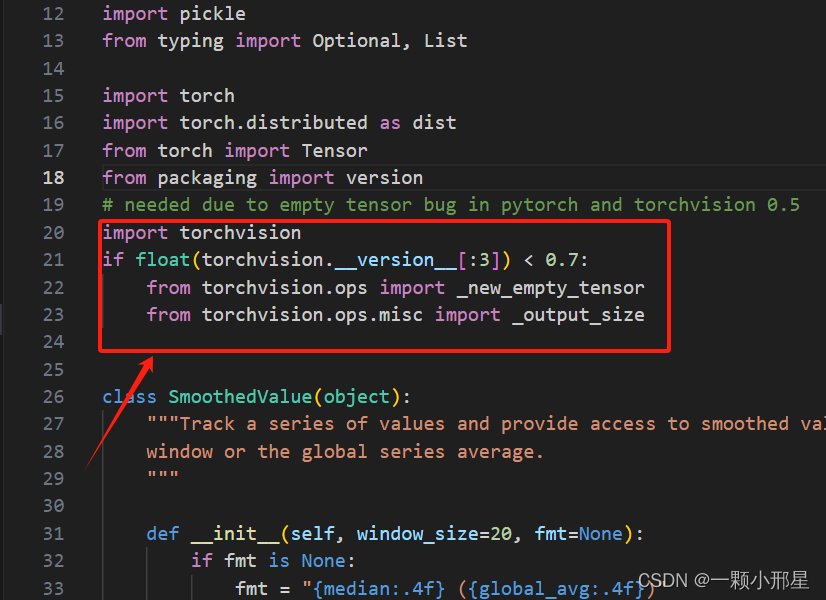Image resolution: width=826 pixels, height=600 pixels.
Task: Click the 0.7 version literal on line 21
Action: click(x=563, y=259)
